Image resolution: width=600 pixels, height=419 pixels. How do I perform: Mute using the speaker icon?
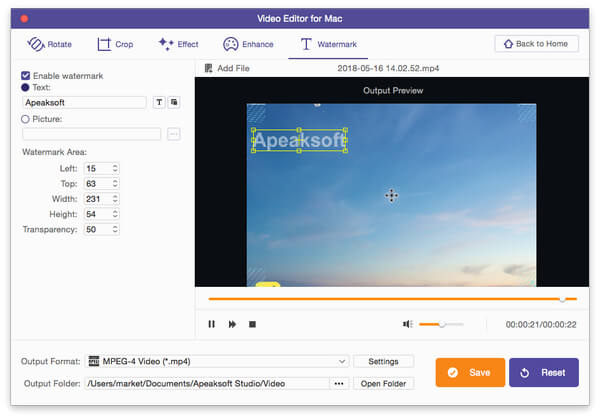coord(407,324)
